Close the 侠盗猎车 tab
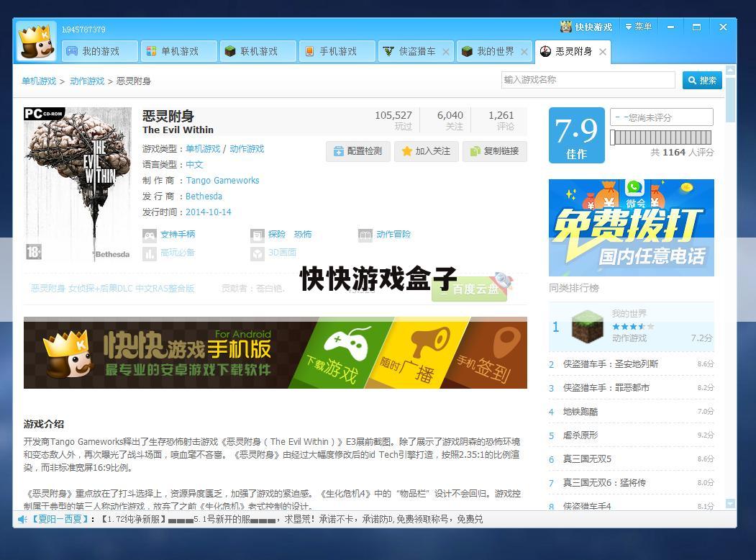 pos(446,52)
